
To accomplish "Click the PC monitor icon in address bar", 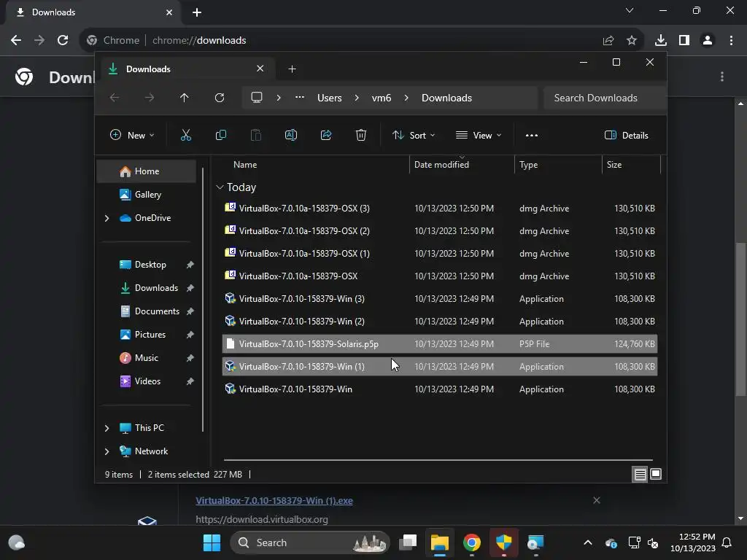I will pyautogui.click(x=257, y=98).
